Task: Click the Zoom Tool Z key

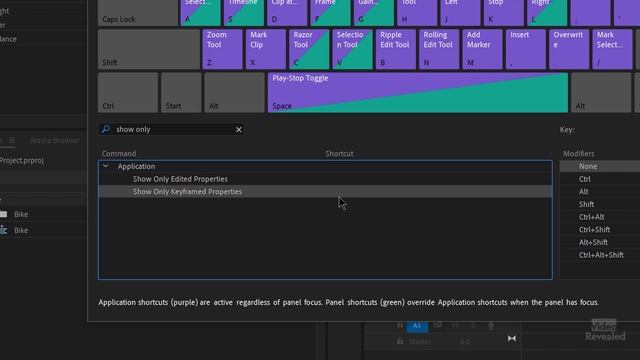Action: 222,49
